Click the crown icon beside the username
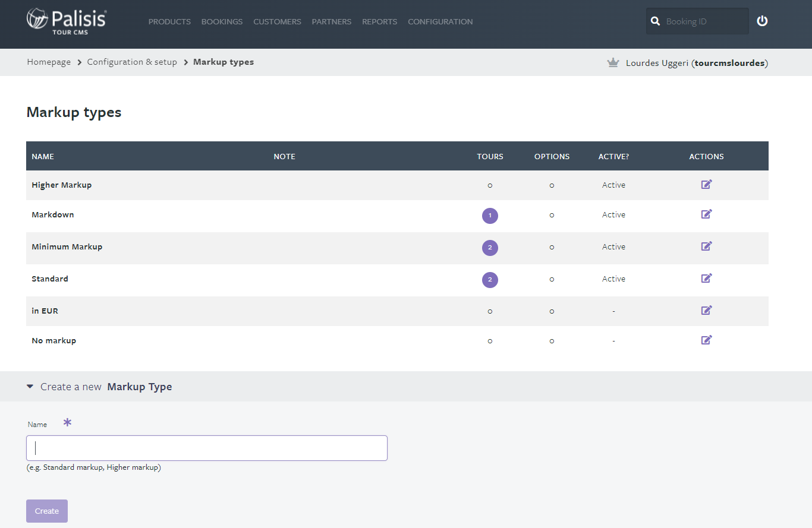The height and width of the screenshot is (528, 812). [x=613, y=62]
